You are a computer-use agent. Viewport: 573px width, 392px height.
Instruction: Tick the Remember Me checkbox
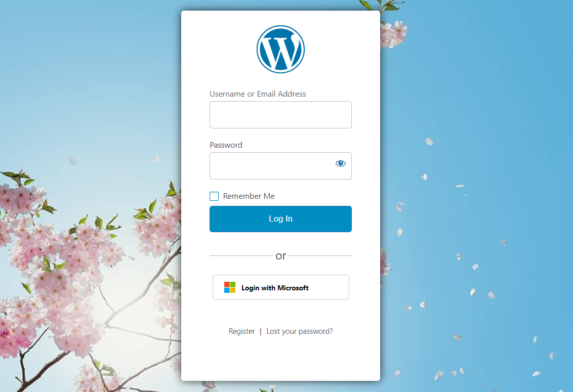214,196
